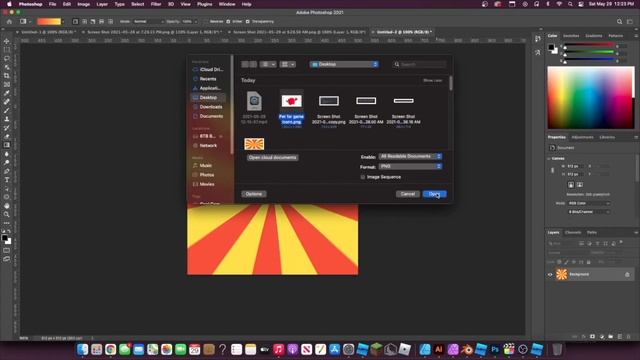Screen dimensions: 640x360
Task: Toggle the Transparency checkbox in options bar
Action: pyautogui.click(x=248, y=21)
